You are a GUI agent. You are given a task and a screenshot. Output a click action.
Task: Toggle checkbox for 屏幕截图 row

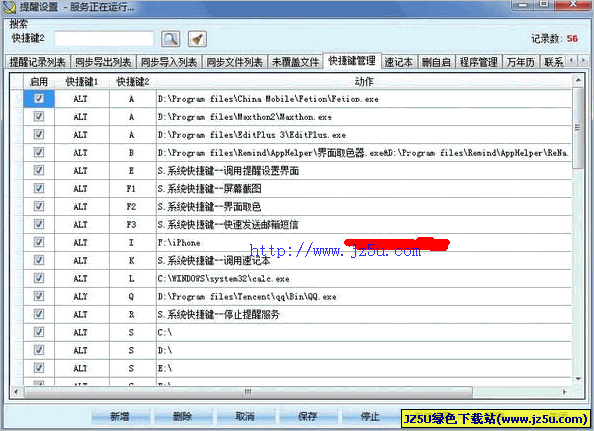tap(39, 188)
